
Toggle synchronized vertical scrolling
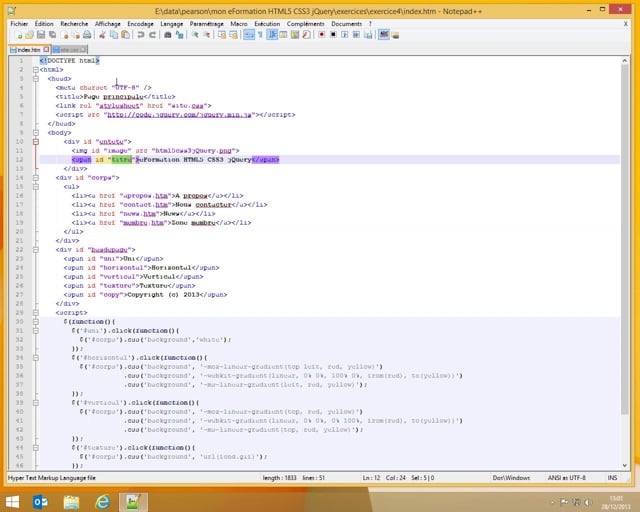[222, 35]
